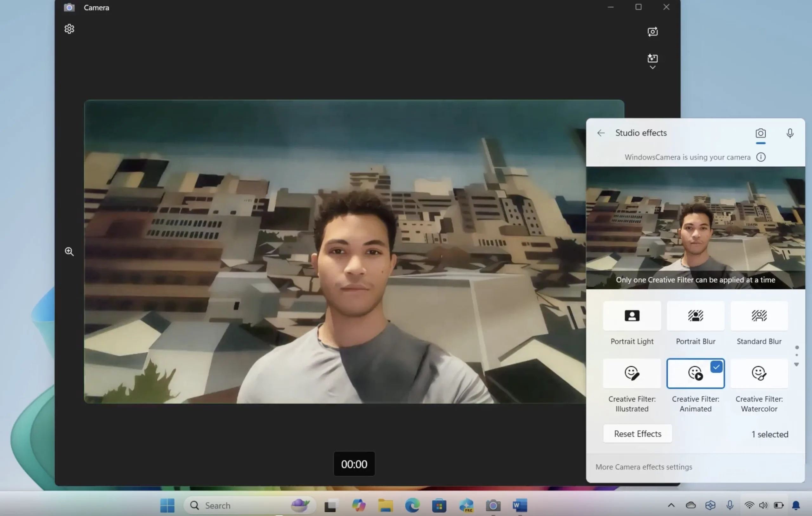Toggle the Portrait Blur effect
The image size is (812, 516).
coord(695,316)
